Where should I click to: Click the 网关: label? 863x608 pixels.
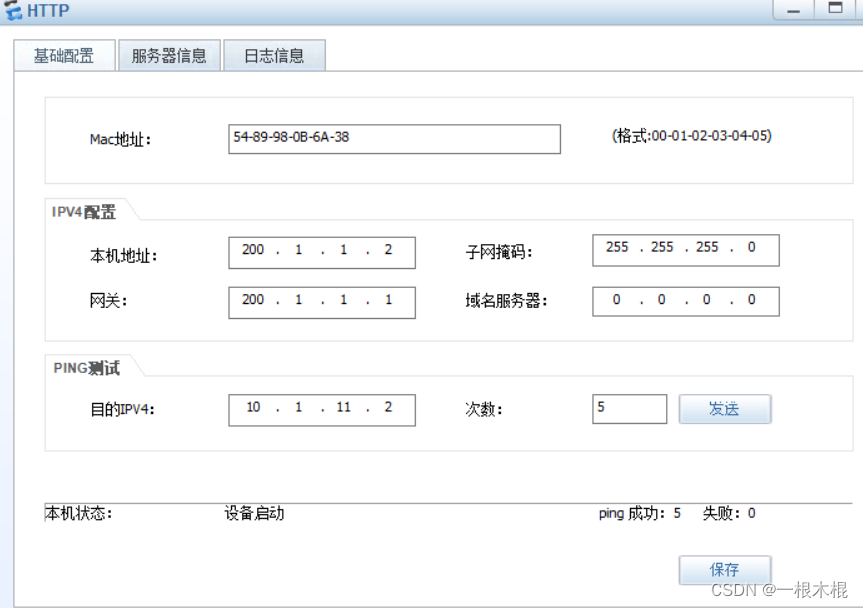[108, 301]
